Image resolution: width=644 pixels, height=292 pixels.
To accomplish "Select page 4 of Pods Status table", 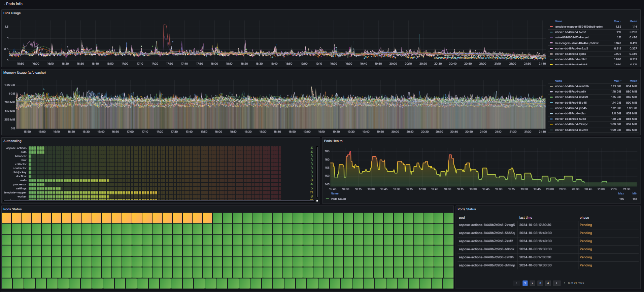I will coord(548,283).
